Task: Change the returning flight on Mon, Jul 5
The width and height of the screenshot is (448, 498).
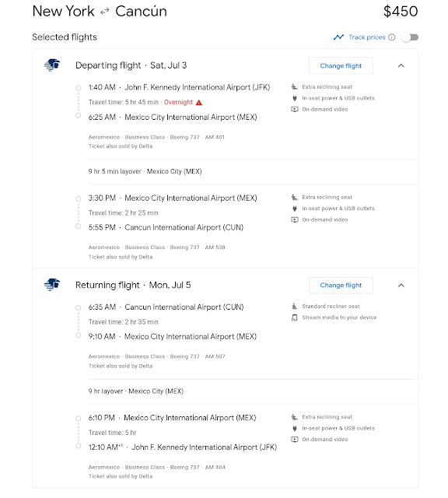Action: click(x=341, y=286)
